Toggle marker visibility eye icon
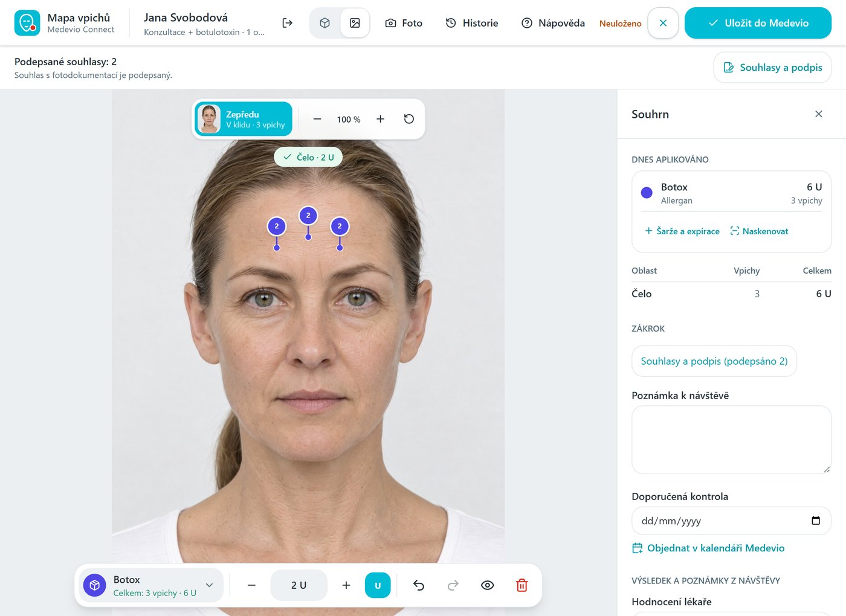This screenshot has height=616, width=846. [x=488, y=585]
